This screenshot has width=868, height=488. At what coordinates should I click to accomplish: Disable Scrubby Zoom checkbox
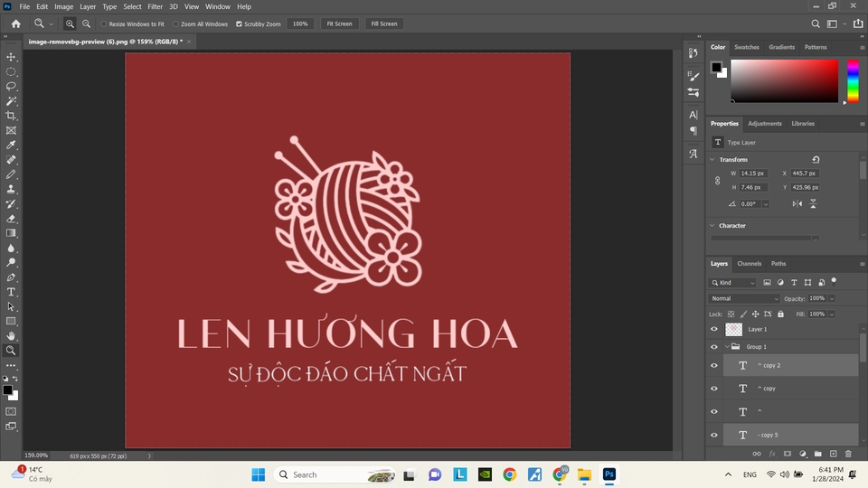click(239, 23)
